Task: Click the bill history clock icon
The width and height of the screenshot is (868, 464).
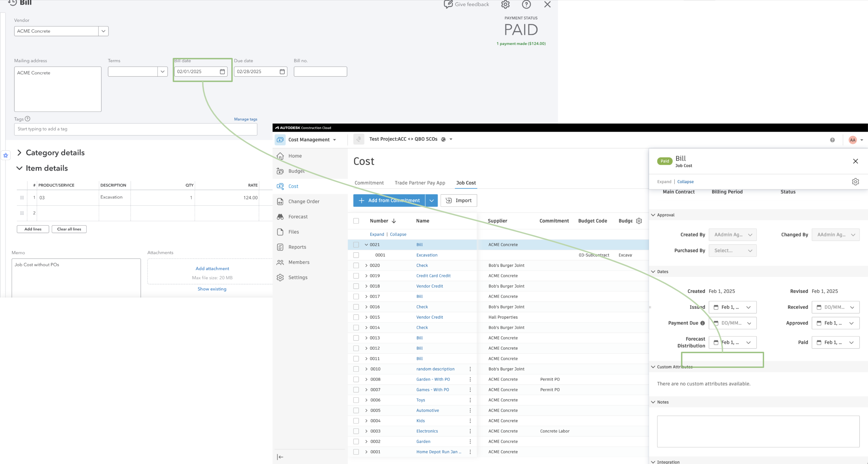Action: click(12, 3)
